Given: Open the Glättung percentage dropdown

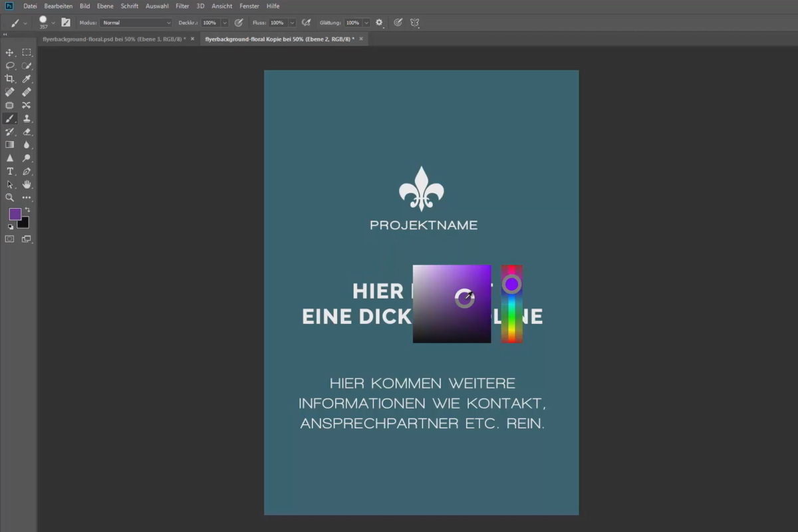Looking at the screenshot, I should click(x=366, y=23).
